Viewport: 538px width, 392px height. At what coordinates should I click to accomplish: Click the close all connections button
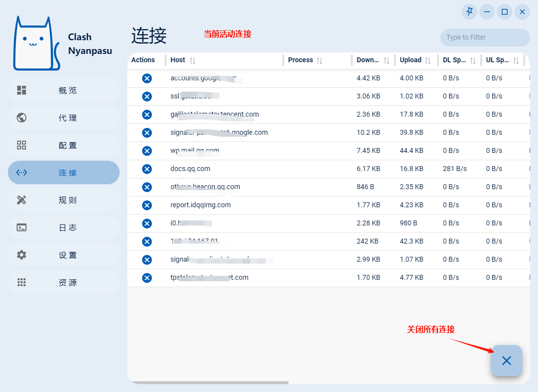[x=506, y=361]
